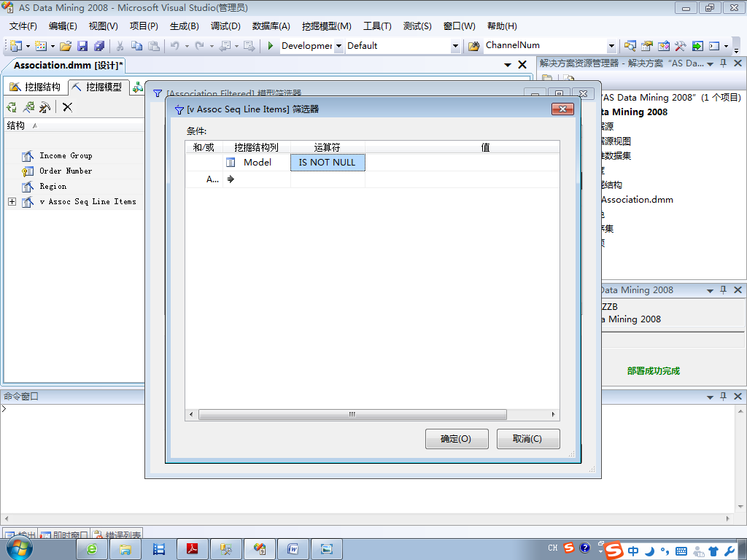Viewport: 747px width, 560px height.
Task: Click the 确定(O) button
Action: (x=457, y=438)
